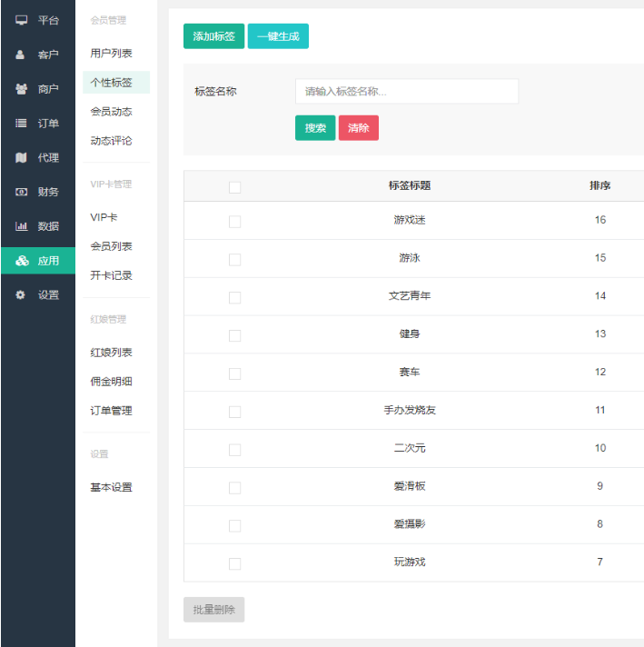Click the gear icon beside 设置
This screenshot has width=644, height=647.
tap(20, 295)
